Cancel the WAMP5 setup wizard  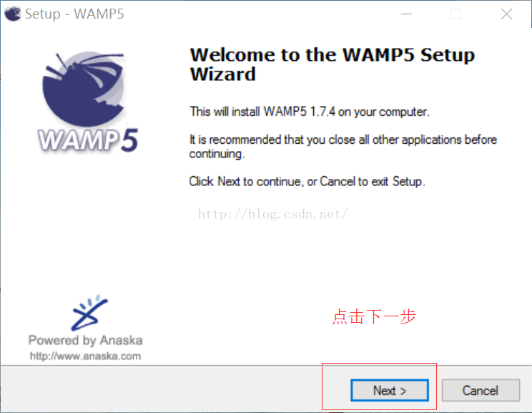click(481, 390)
